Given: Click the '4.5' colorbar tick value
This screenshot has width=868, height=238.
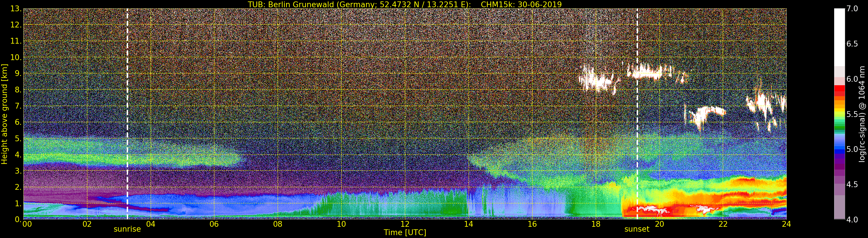Looking at the screenshot, I should pos(852,185).
